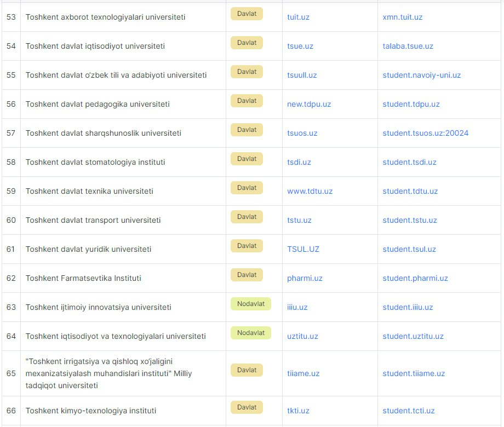The image size is (504, 427).
Task: Open the TSUL.UZ website link
Action: pyautogui.click(x=303, y=249)
